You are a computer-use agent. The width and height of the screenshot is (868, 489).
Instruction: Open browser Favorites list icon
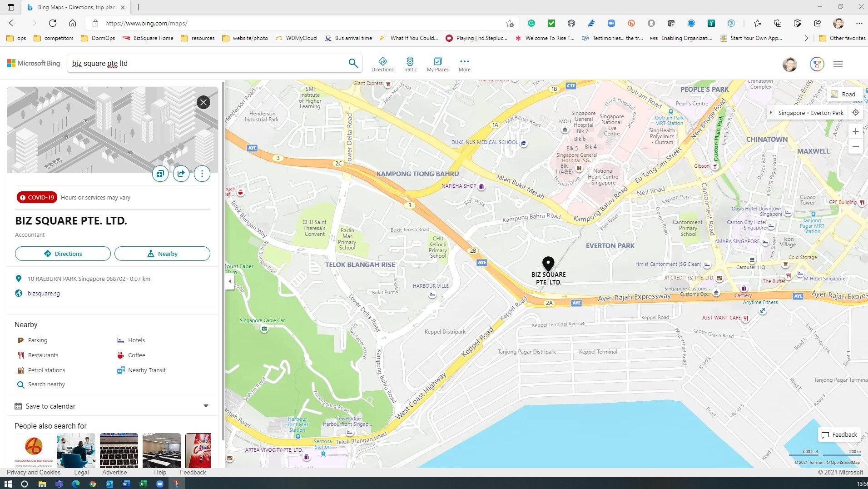(x=758, y=23)
